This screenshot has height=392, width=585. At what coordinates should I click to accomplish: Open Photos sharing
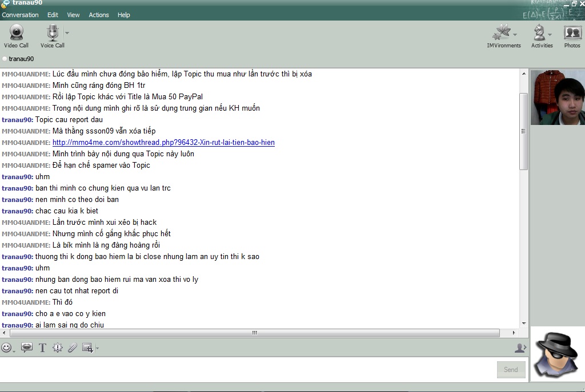click(572, 36)
